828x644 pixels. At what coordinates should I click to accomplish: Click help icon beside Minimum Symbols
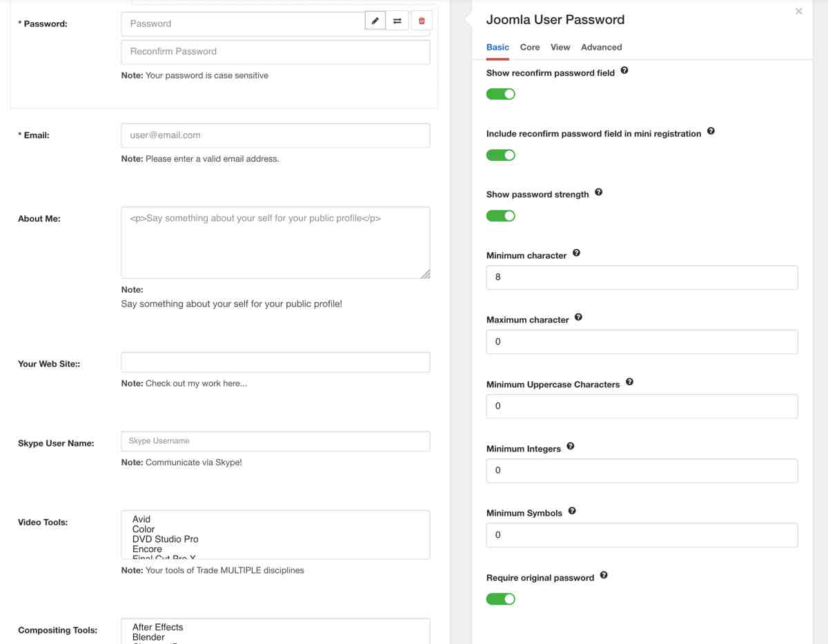(x=572, y=511)
